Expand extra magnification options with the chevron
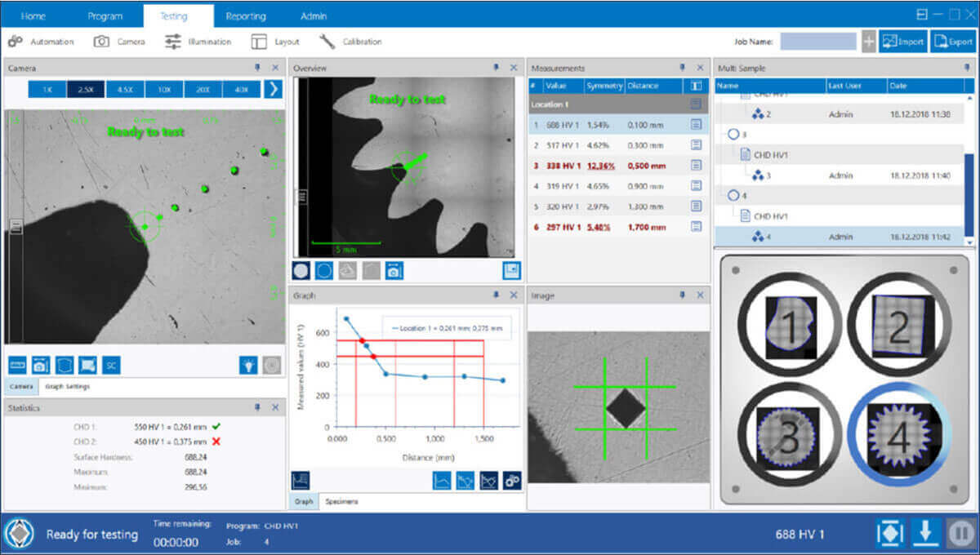The width and height of the screenshot is (980, 555). (274, 88)
